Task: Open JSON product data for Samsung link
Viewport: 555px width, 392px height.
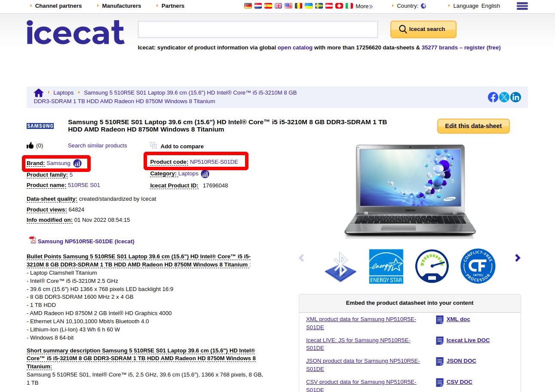Action: pos(363,365)
